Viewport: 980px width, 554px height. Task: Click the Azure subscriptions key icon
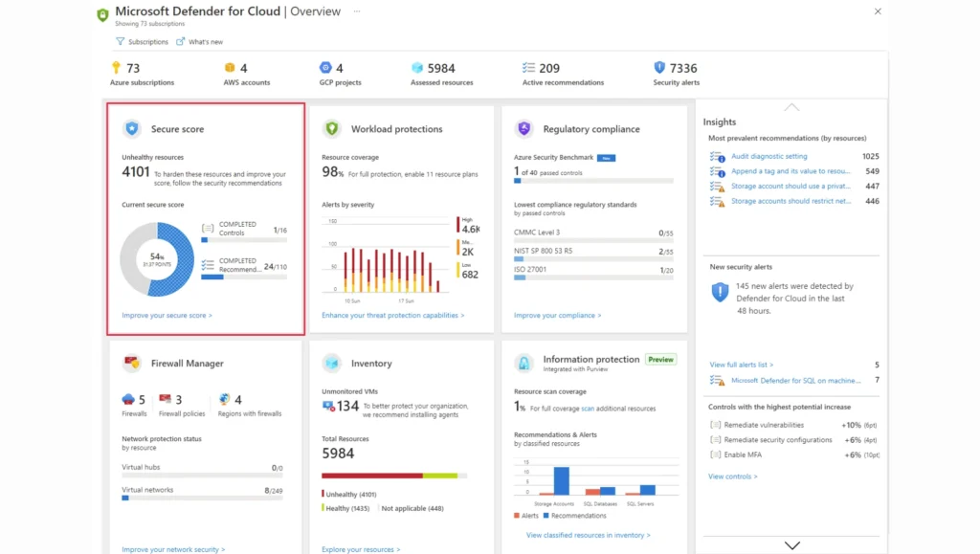[x=116, y=67]
